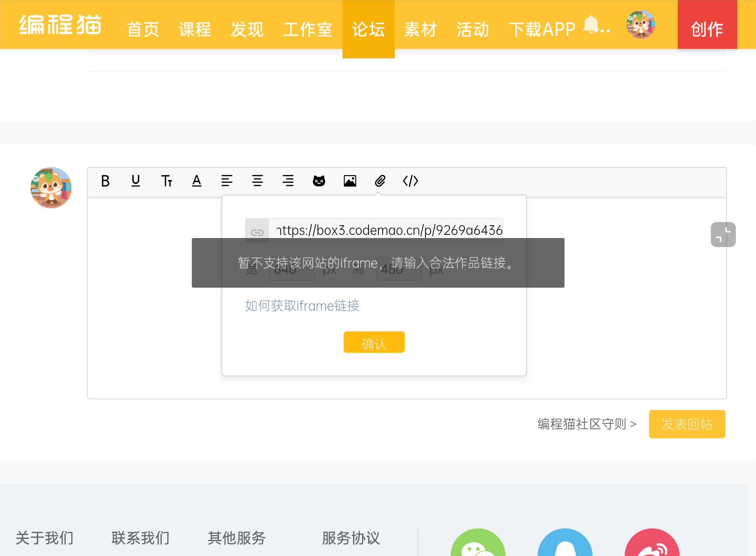Image resolution: width=756 pixels, height=556 pixels.
Task: Insert an image into the reply
Action: tap(350, 181)
